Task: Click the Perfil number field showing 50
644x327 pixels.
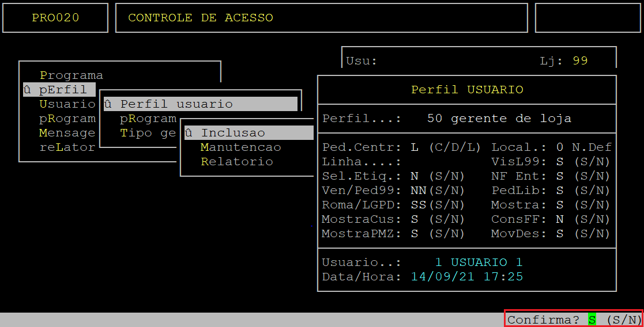Action: [x=434, y=119]
